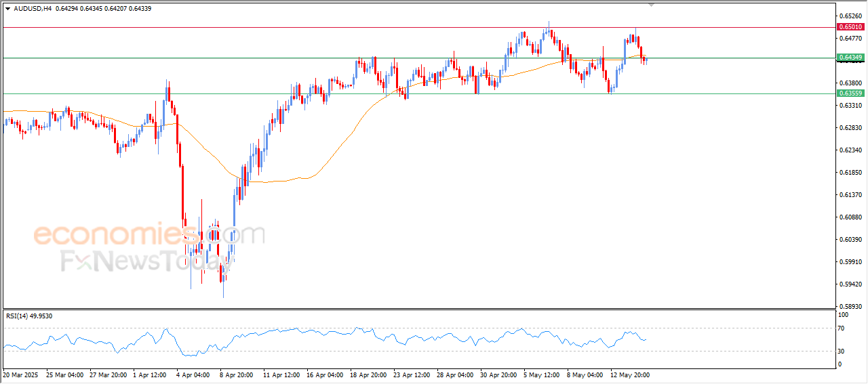The height and width of the screenshot is (384, 868).
Task: Click the 25 Mar 04:00 time label
Action: tap(64, 374)
